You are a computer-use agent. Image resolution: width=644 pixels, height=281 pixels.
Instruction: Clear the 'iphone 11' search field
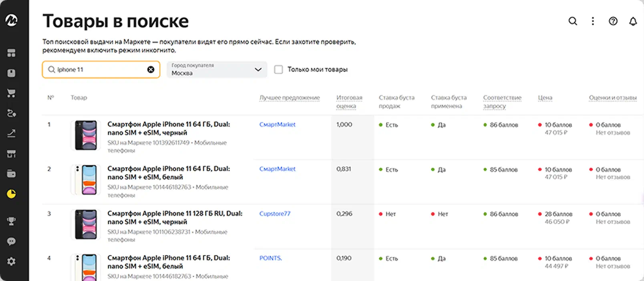(x=151, y=70)
